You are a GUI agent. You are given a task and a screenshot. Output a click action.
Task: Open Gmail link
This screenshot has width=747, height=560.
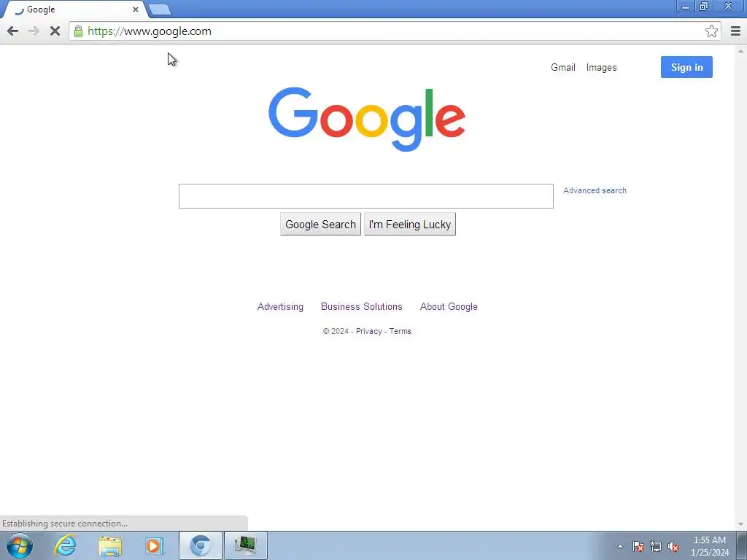coord(563,67)
